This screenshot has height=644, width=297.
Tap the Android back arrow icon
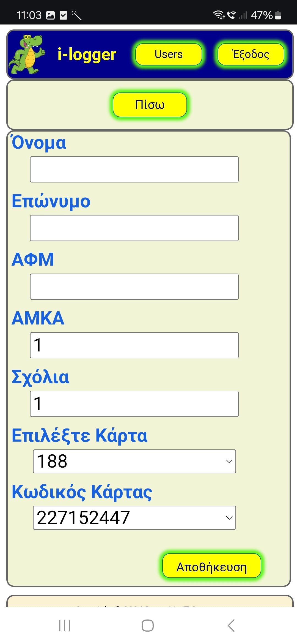pyautogui.click(x=231, y=626)
